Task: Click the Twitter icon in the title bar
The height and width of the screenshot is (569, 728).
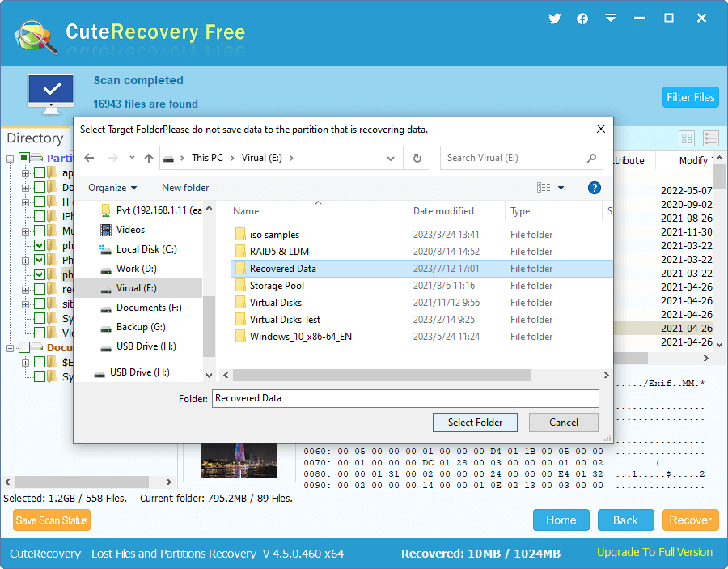Action: (x=554, y=18)
